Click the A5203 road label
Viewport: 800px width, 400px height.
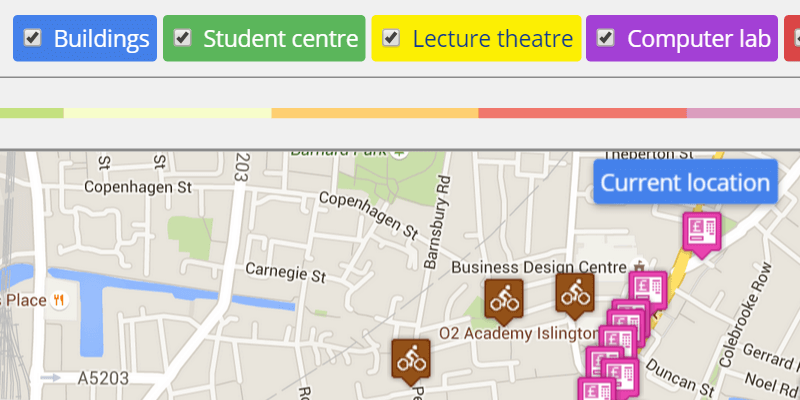(x=103, y=378)
